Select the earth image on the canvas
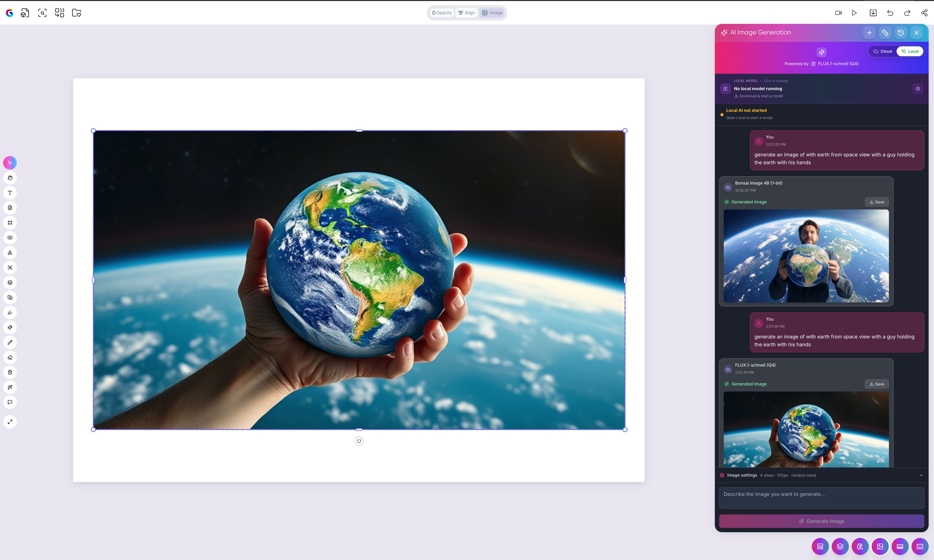The image size is (934, 560). [x=359, y=280]
